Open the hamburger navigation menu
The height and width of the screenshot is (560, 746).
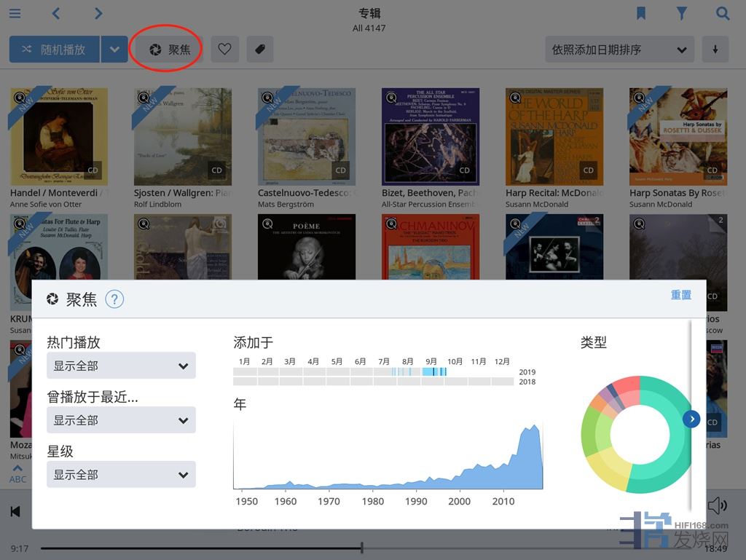click(15, 14)
